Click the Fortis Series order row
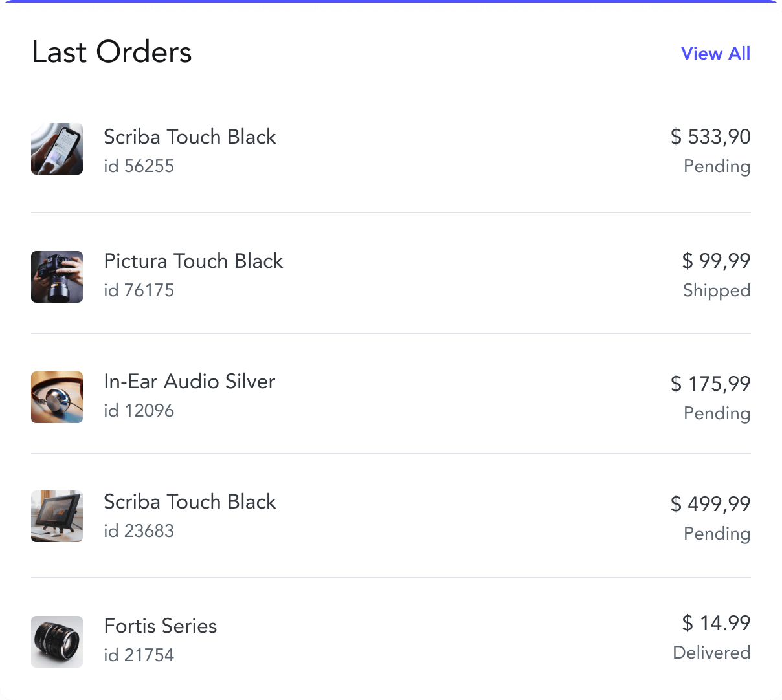The height and width of the screenshot is (700, 782). coord(160,626)
